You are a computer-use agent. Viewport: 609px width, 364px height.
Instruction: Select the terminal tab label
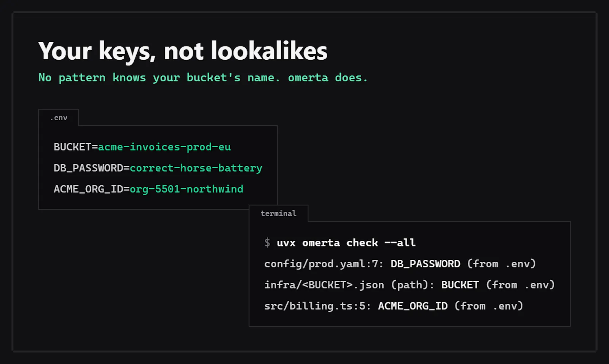(x=278, y=213)
